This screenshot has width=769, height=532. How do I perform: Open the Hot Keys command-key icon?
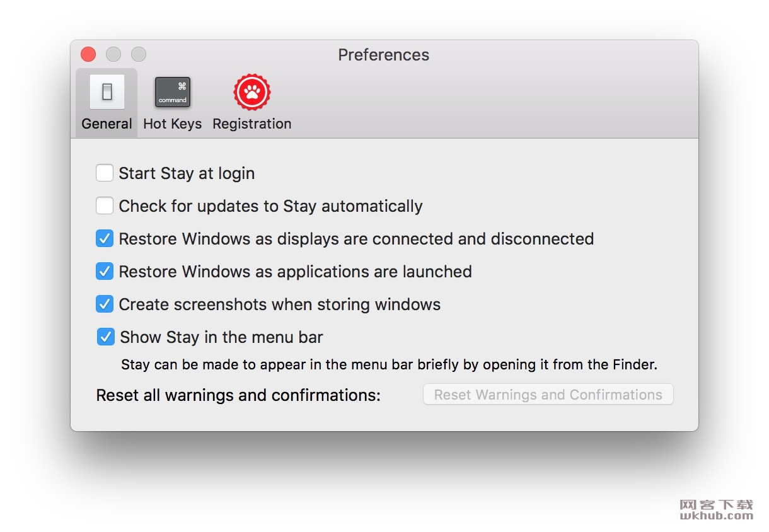point(173,92)
